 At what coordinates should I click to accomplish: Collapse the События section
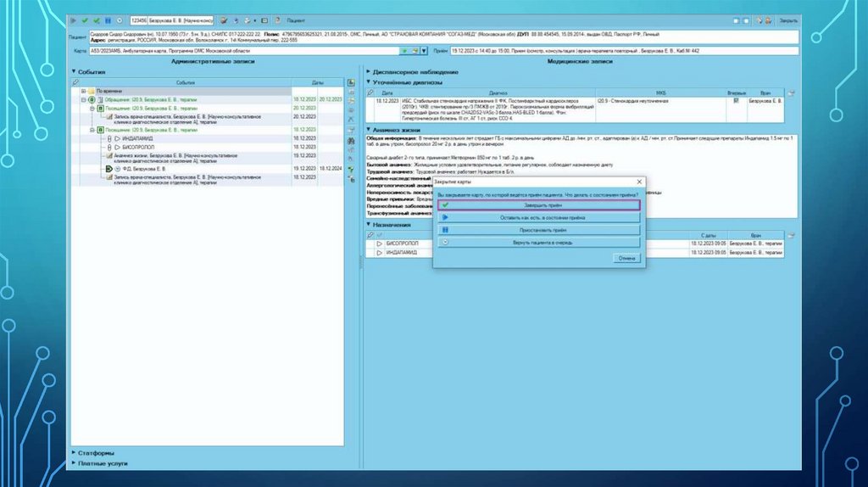[x=72, y=73]
